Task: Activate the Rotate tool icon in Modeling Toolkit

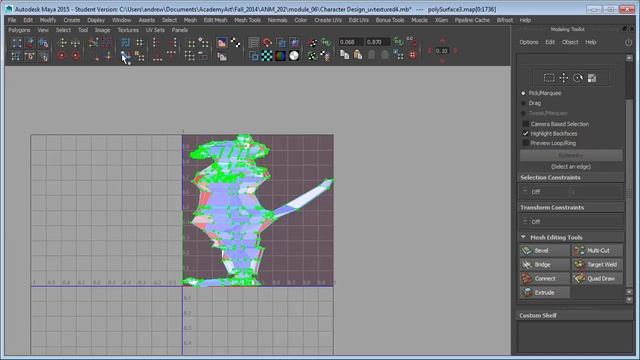Action: click(578, 78)
